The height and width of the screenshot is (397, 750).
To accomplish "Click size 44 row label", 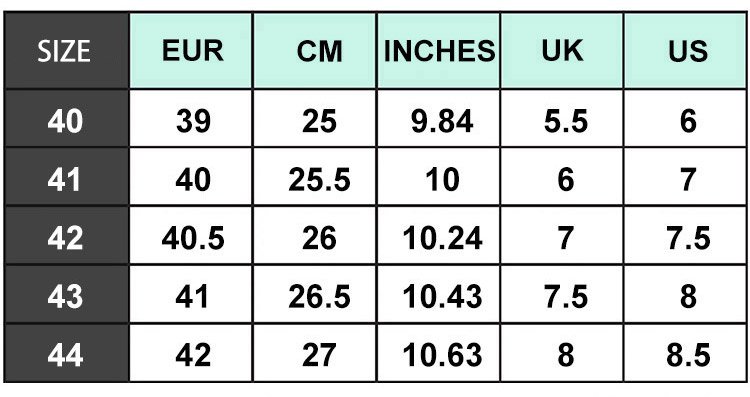I will (66, 353).
